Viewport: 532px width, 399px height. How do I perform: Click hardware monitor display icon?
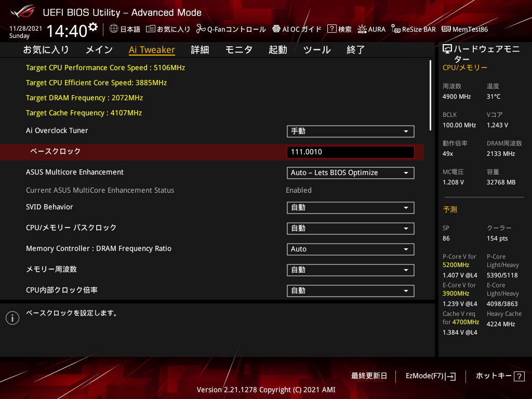pos(447,49)
